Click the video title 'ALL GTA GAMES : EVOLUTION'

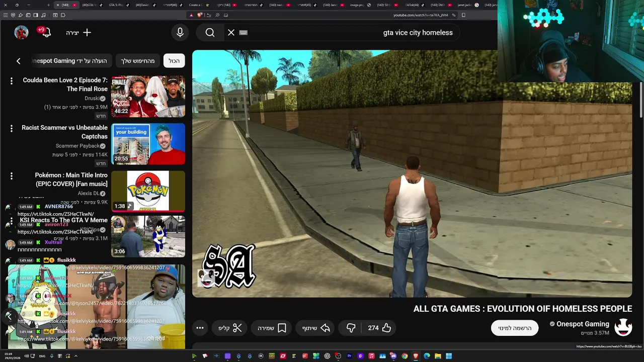[523, 309]
